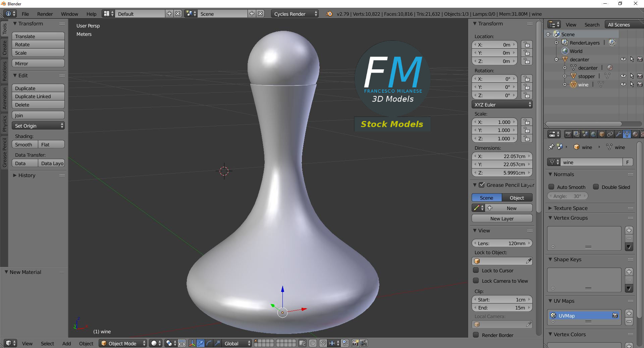Uncheck the Grease Pencil Layer checkbox

(x=482, y=185)
